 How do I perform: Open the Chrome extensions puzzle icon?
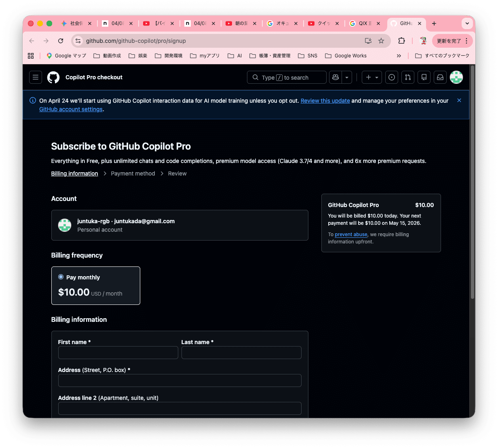click(x=401, y=41)
